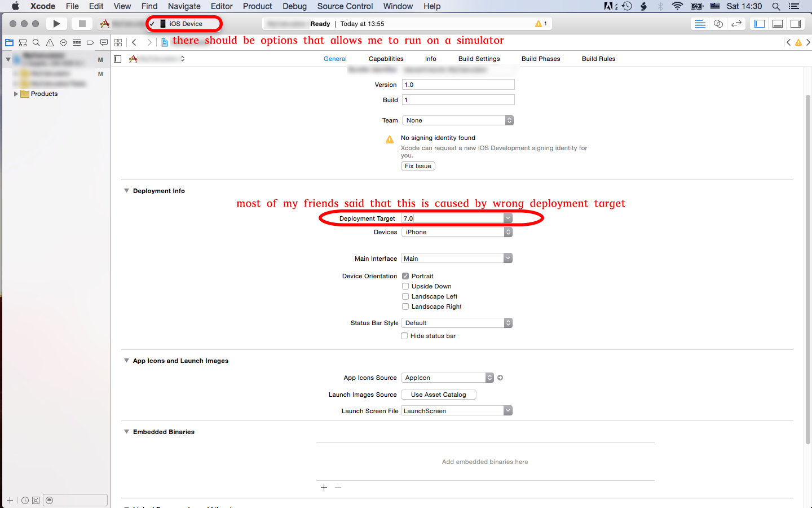Image resolution: width=812 pixels, height=508 pixels.
Task: Enable Upside Down orientation checkbox
Action: (405, 286)
